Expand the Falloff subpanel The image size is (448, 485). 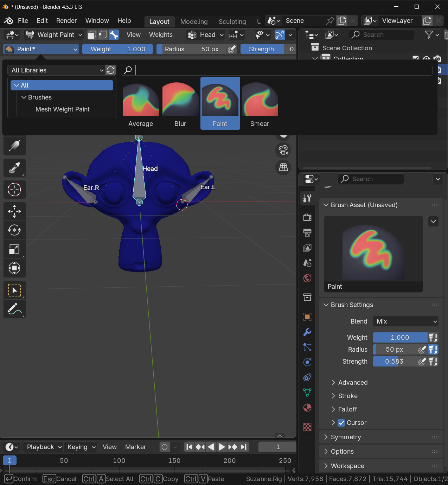coord(347,409)
